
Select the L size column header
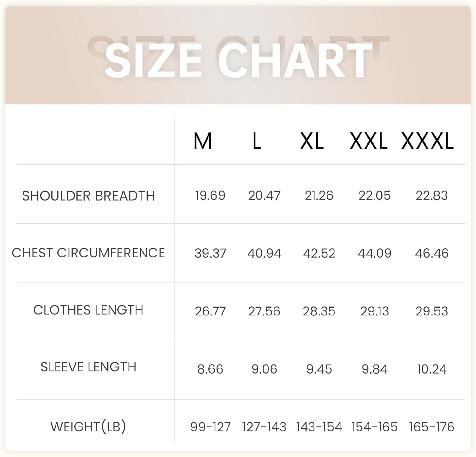coord(257,141)
